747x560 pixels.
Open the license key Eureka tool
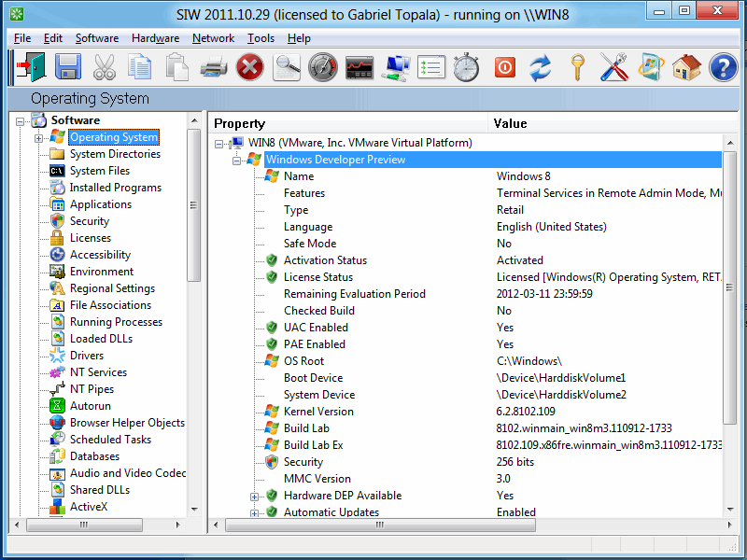tap(577, 67)
